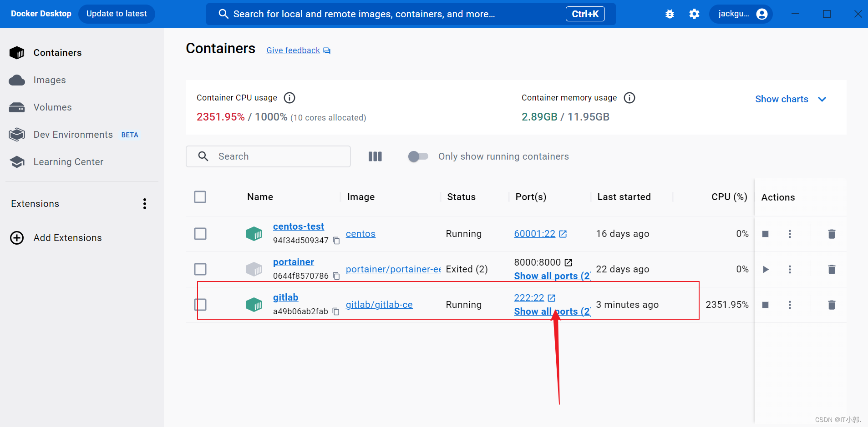Screen dimensions: 868x427
Task: Open the settings gear icon
Action: click(694, 14)
